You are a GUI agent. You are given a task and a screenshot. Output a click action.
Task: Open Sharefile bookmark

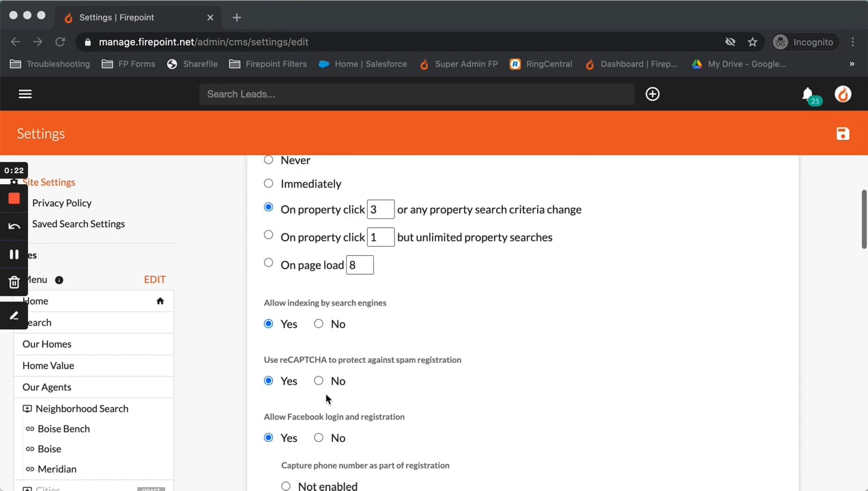coord(192,63)
